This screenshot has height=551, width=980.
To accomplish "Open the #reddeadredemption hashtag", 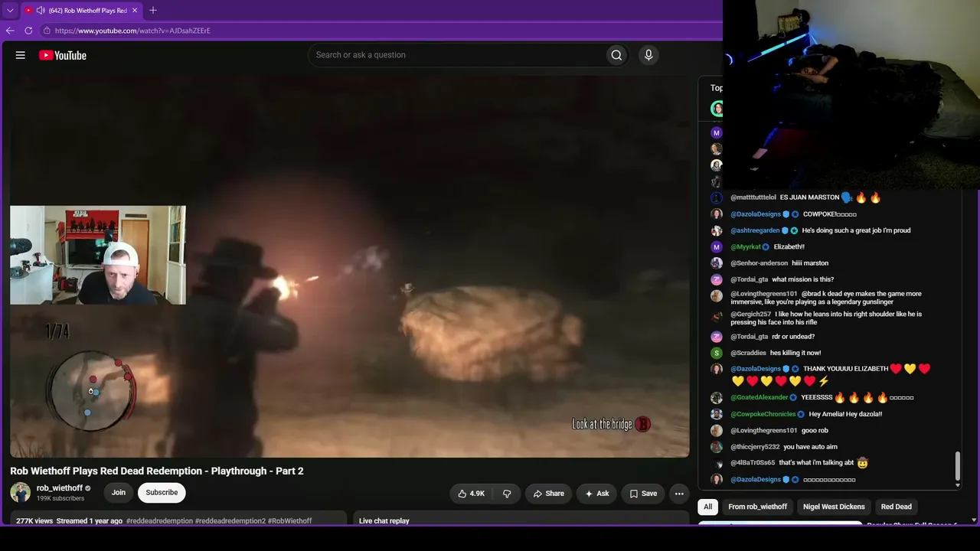I will point(159,521).
